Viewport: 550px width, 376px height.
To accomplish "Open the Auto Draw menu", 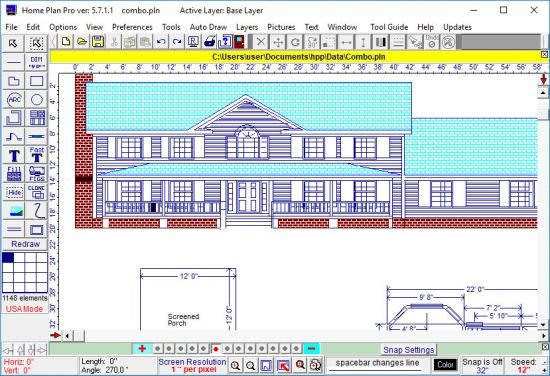I will (208, 27).
